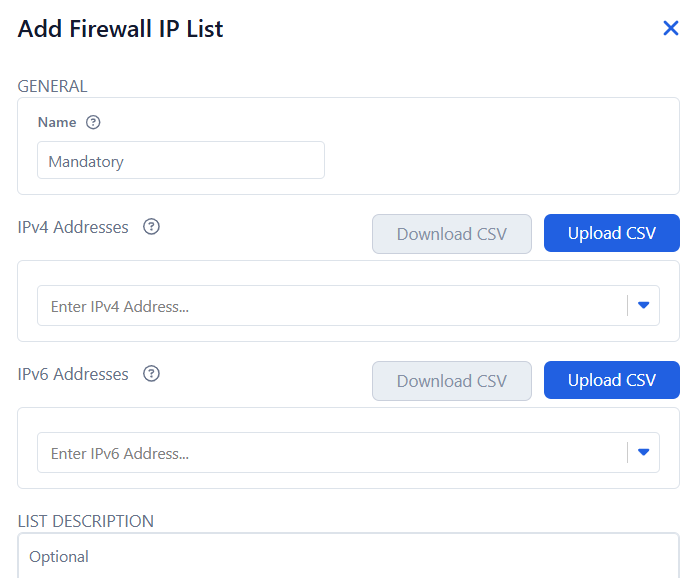
Task: Expand the IPv6 address dropdown arrow
Action: coord(643,453)
